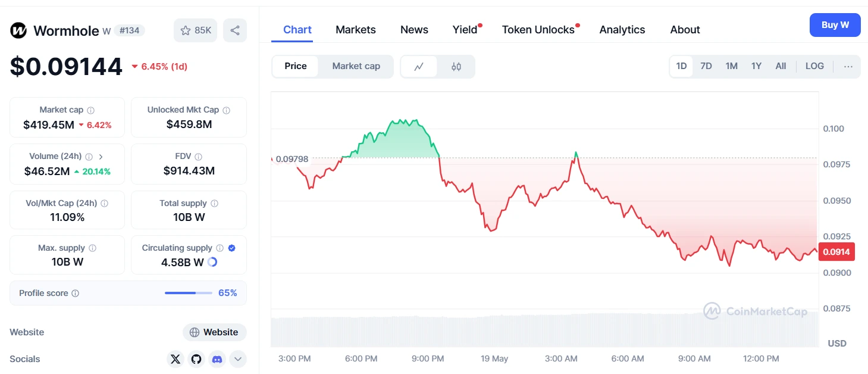Click the 11.09% Vol/Mkt Cap value
868x374 pixels.
point(67,217)
